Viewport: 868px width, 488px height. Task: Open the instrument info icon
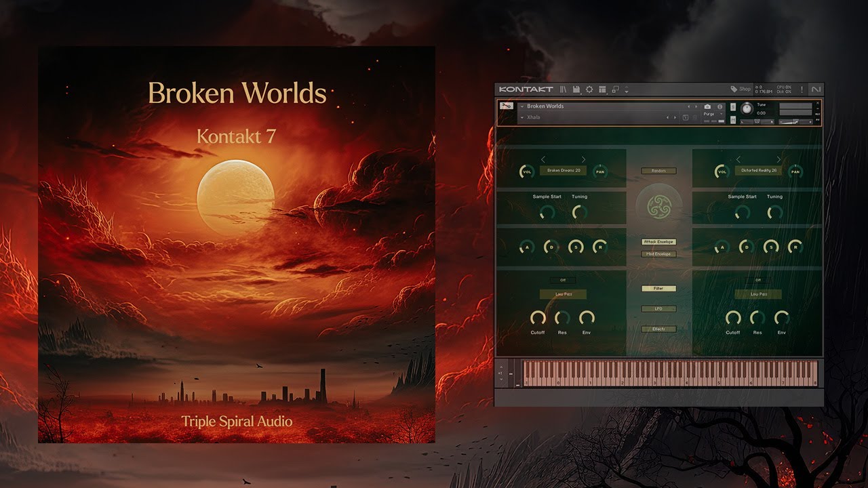(719, 106)
